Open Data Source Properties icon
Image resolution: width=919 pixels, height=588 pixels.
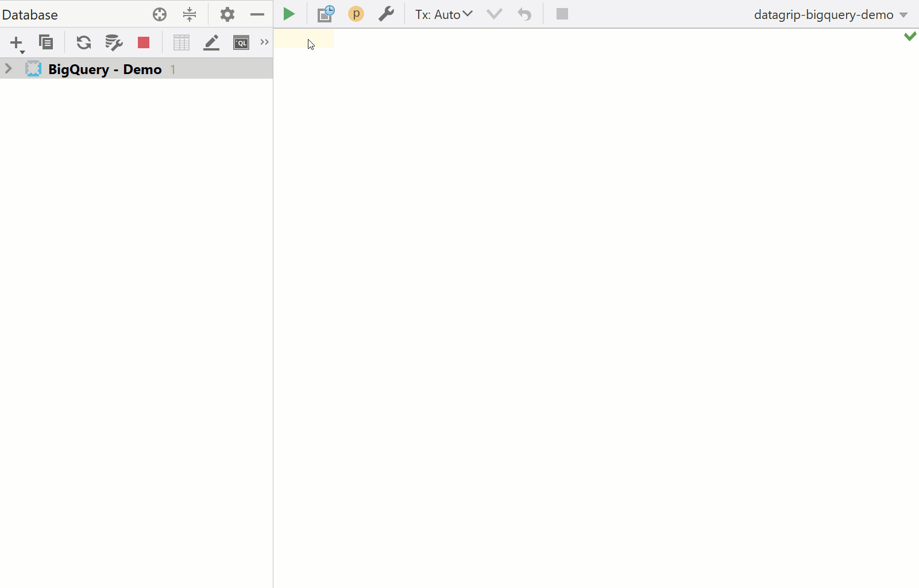tap(114, 42)
